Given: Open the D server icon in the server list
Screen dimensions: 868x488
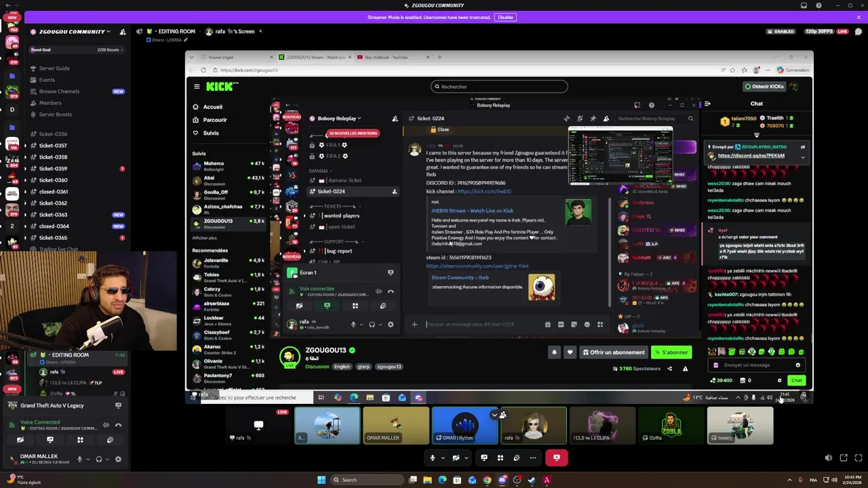Looking at the screenshot, I should pyautogui.click(x=12, y=109).
